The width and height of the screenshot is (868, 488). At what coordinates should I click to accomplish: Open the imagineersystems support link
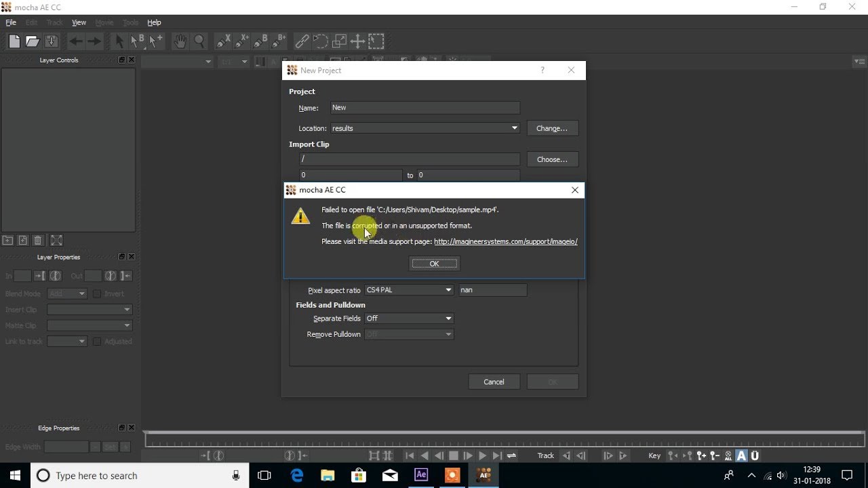pyautogui.click(x=506, y=241)
